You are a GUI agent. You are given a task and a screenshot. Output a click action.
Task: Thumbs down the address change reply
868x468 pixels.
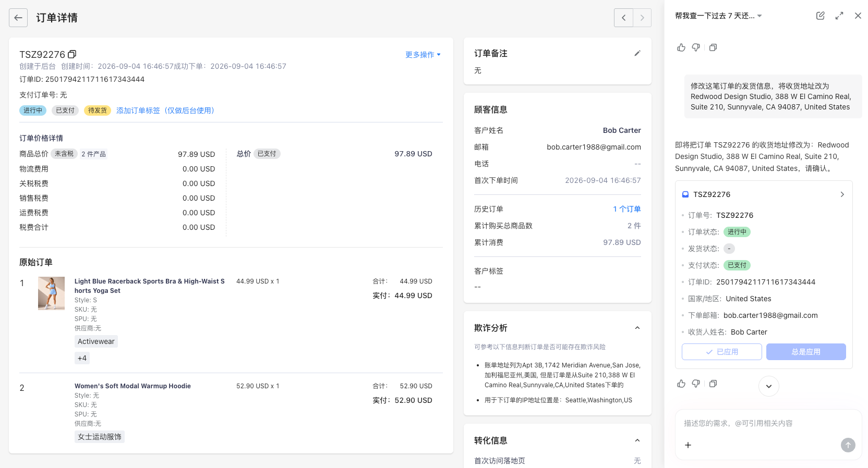pyautogui.click(x=696, y=384)
